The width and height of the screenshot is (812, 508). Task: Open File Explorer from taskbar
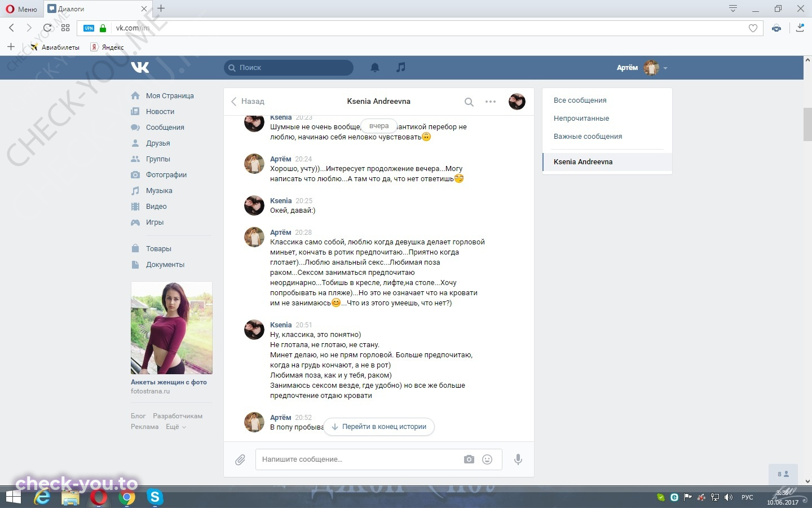pyautogui.click(x=70, y=497)
